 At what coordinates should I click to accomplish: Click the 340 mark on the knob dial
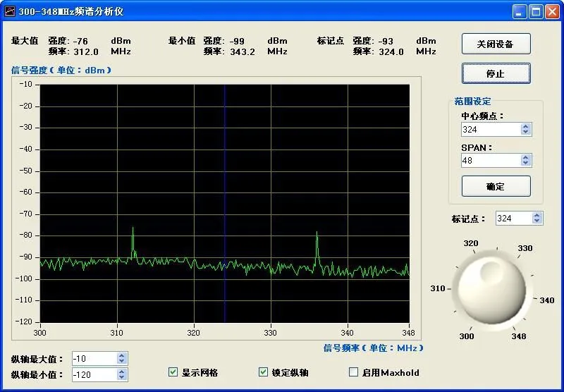[547, 300]
